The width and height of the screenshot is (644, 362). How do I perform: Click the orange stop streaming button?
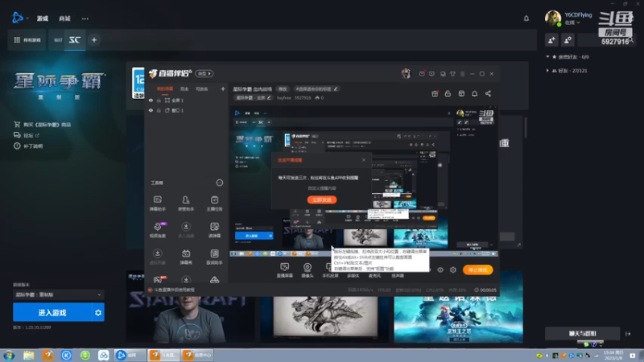(477, 269)
